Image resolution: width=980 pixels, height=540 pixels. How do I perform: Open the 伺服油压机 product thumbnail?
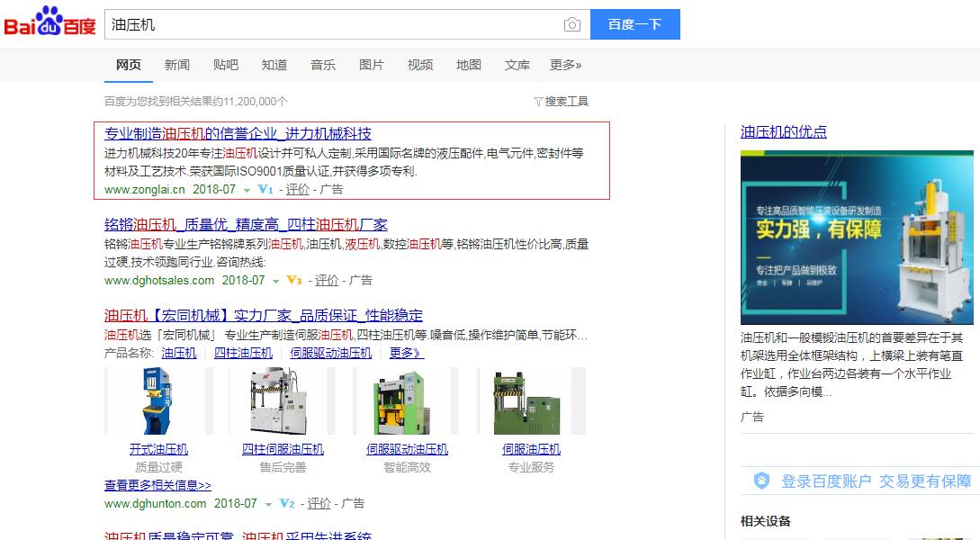pyautogui.click(x=531, y=400)
